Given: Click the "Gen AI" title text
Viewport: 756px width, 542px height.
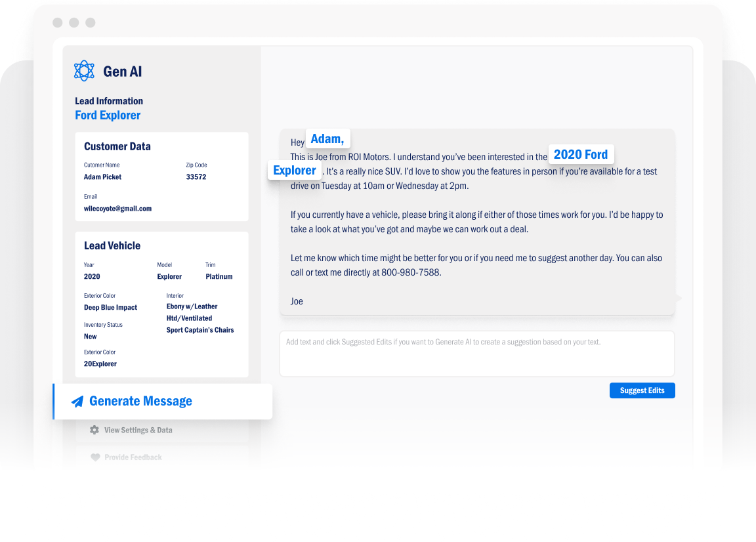Looking at the screenshot, I should coord(123,72).
